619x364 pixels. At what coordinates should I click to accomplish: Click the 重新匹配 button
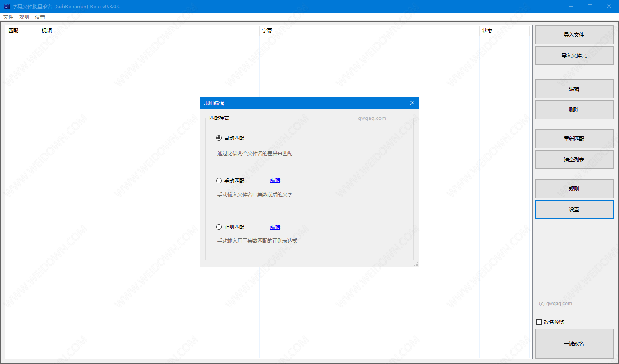[x=574, y=139]
